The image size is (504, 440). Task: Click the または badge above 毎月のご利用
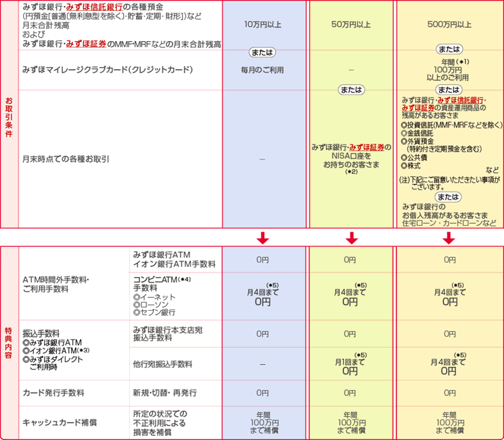(x=263, y=53)
